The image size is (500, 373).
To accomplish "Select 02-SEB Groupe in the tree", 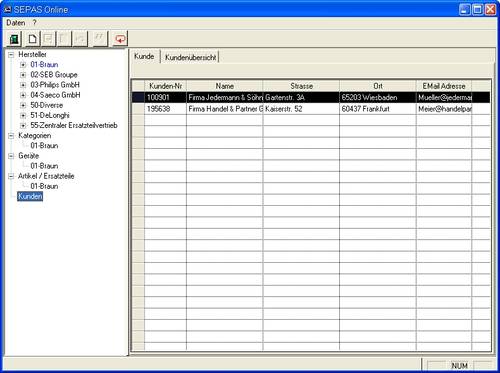I will [x=54, y=75].
